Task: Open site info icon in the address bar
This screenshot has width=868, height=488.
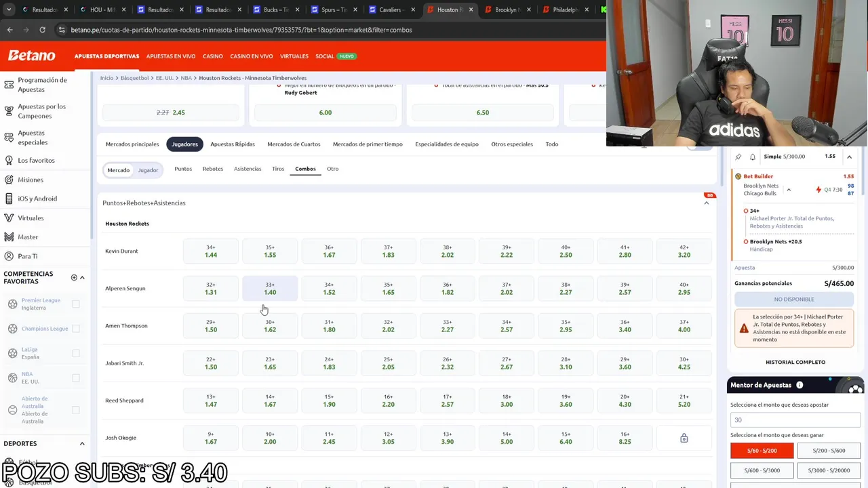Action: tap(62, 30)
